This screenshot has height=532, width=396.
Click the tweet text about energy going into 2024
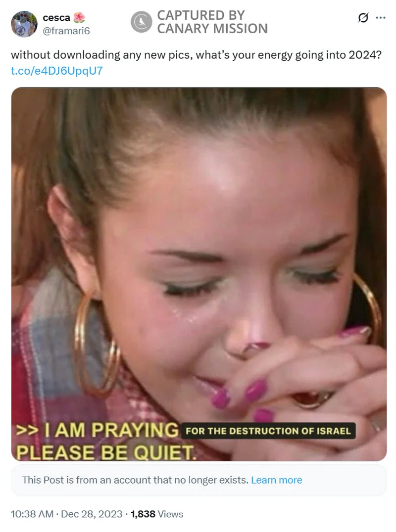pos(197,55)
